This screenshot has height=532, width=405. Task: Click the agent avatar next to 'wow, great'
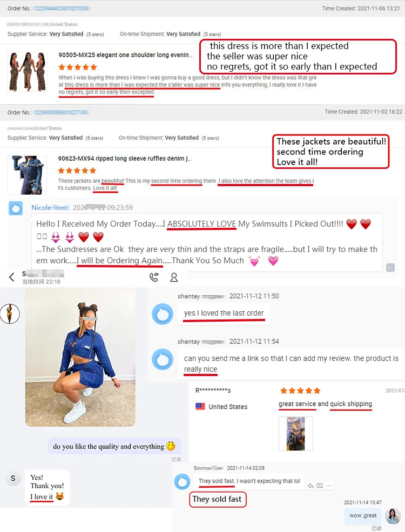pyautogui.click(x=393, y=516)
